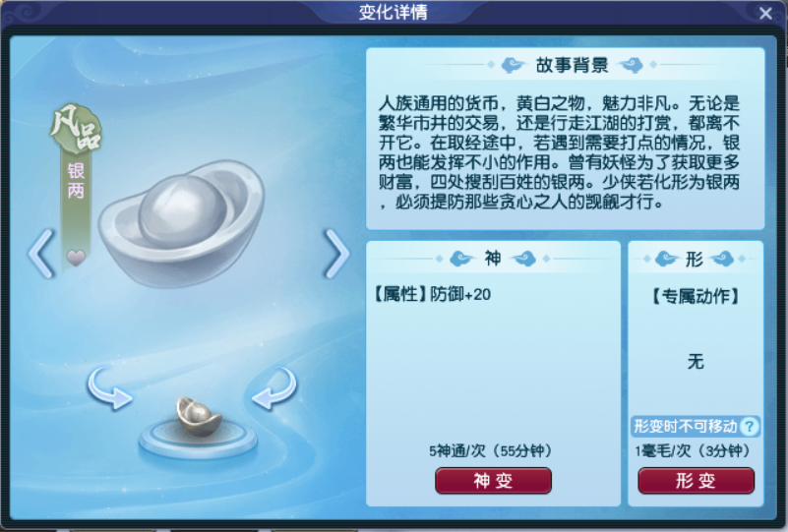Viewport: 788px width, 532px height.
Task: Click the 银两 vertical name banner
Action: click(76, 181)
